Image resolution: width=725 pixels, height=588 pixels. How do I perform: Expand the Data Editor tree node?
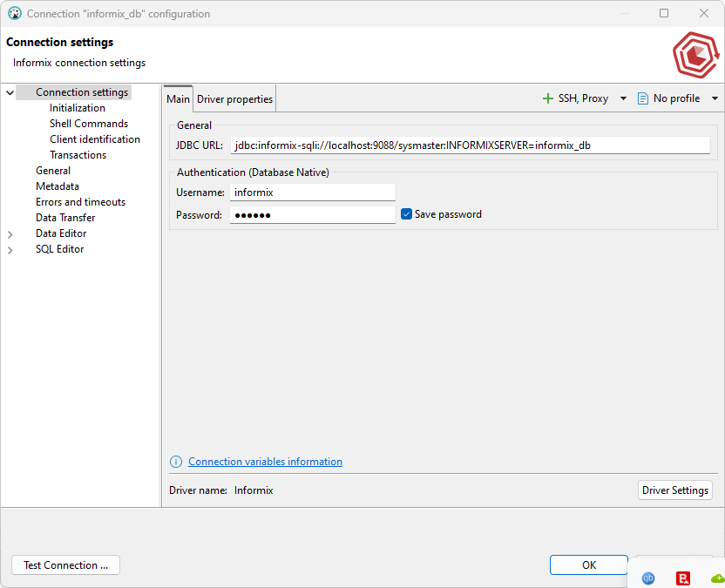point(10,233)
